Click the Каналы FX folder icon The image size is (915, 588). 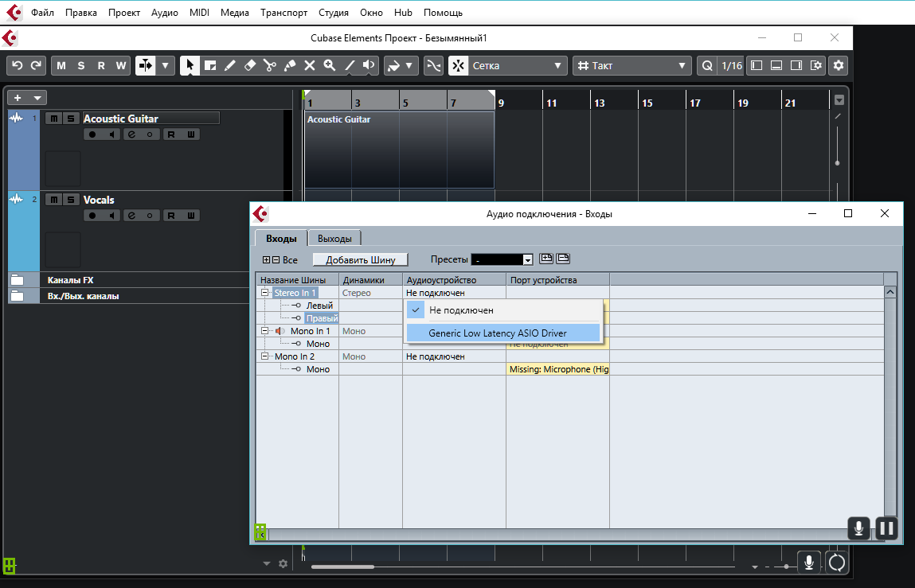point(17,280)
